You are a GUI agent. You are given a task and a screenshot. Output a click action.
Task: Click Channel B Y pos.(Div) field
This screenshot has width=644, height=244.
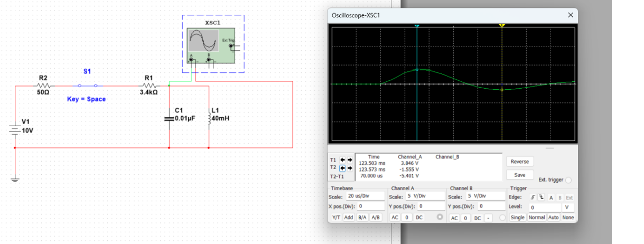[x=491, y=206]
